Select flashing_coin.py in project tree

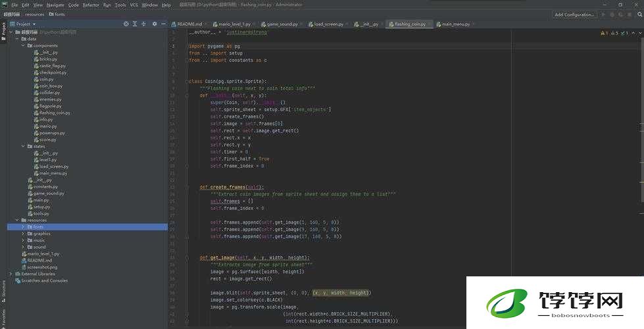[x=52, y=113]
